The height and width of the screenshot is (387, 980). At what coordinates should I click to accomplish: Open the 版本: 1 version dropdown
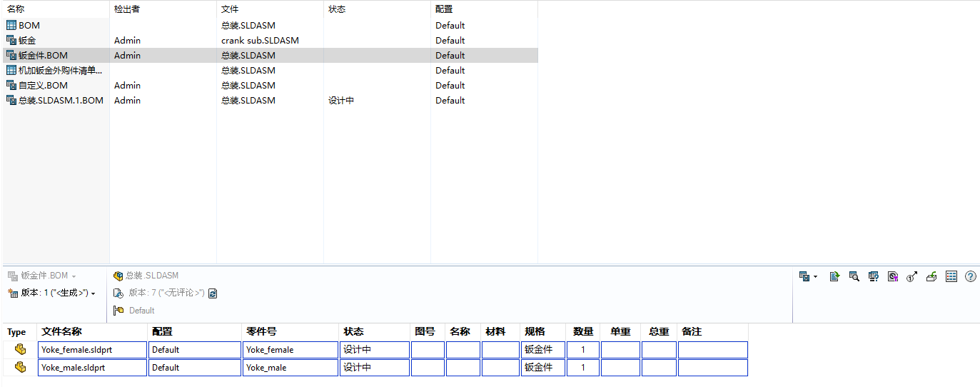(x=93, y=293)
